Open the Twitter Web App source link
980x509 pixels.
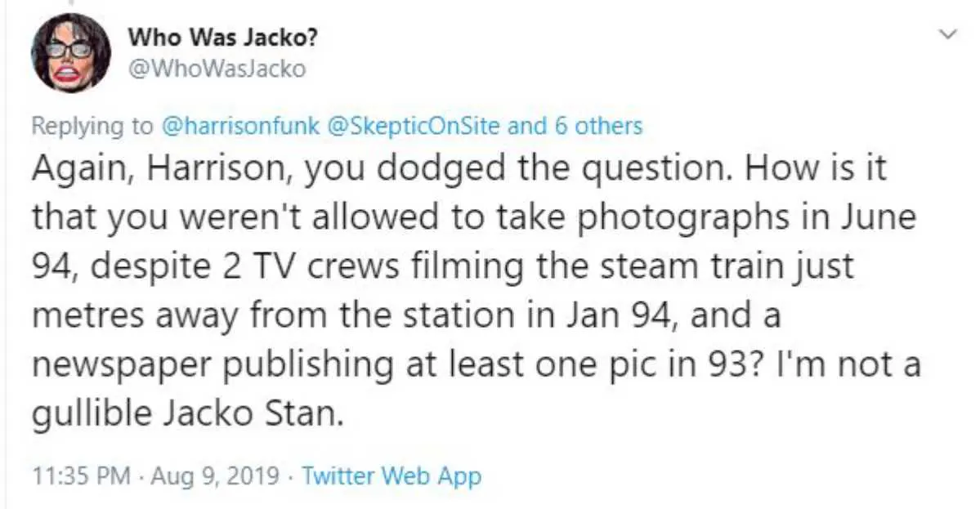coord(392,476)
